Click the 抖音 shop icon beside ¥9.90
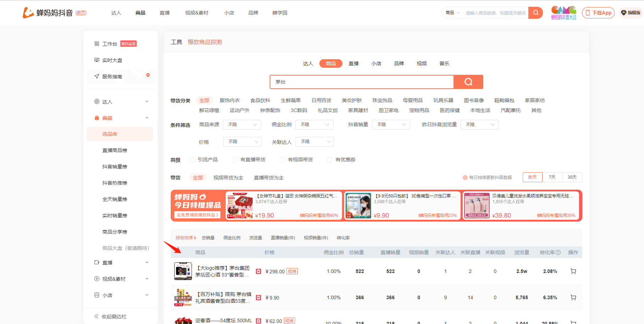 pyautogui.click(x=259, y=298)
